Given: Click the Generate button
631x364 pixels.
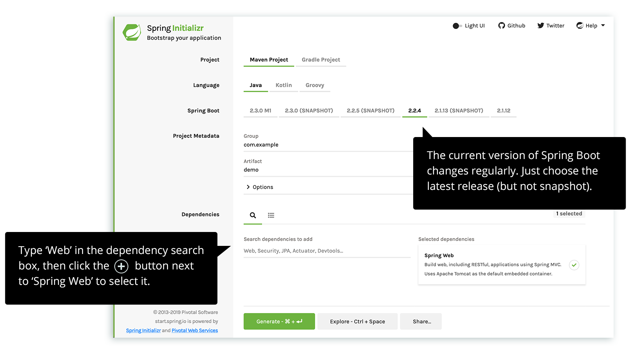Looking at the screenshot, I should 279,322.
